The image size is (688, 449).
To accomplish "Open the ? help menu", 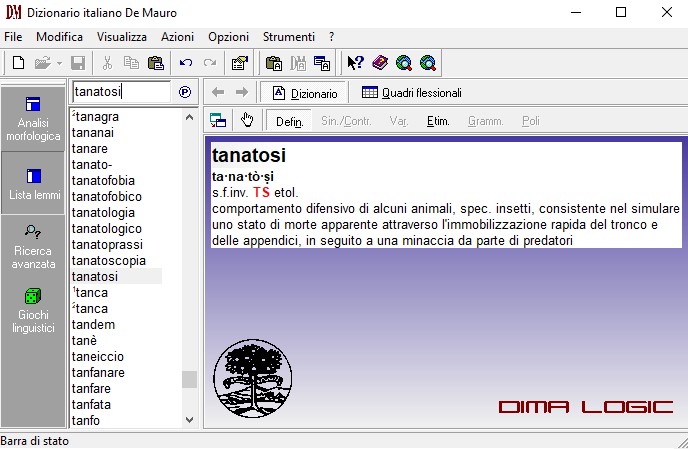I will (331, 37).
